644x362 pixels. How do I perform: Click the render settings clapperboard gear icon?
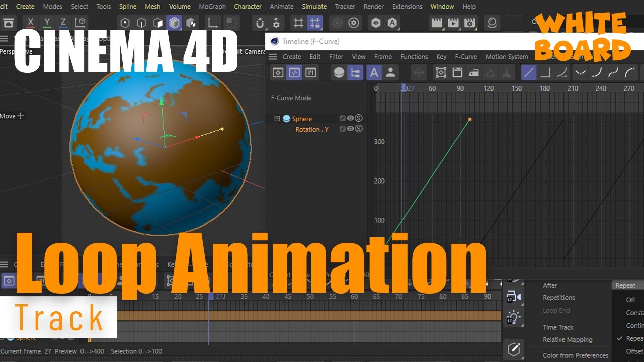coord(469,23)
